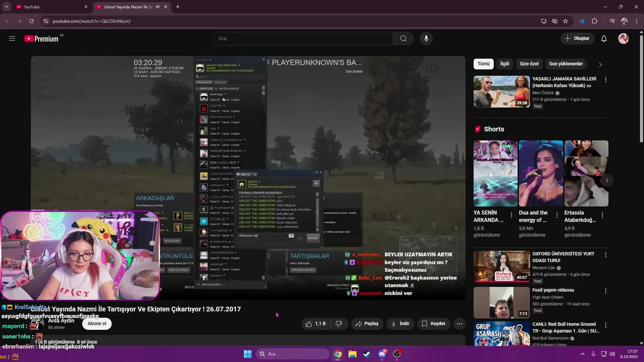644x362 pixels.
Task: Open the media control icon in toolbar
Action: click(612, 21)
